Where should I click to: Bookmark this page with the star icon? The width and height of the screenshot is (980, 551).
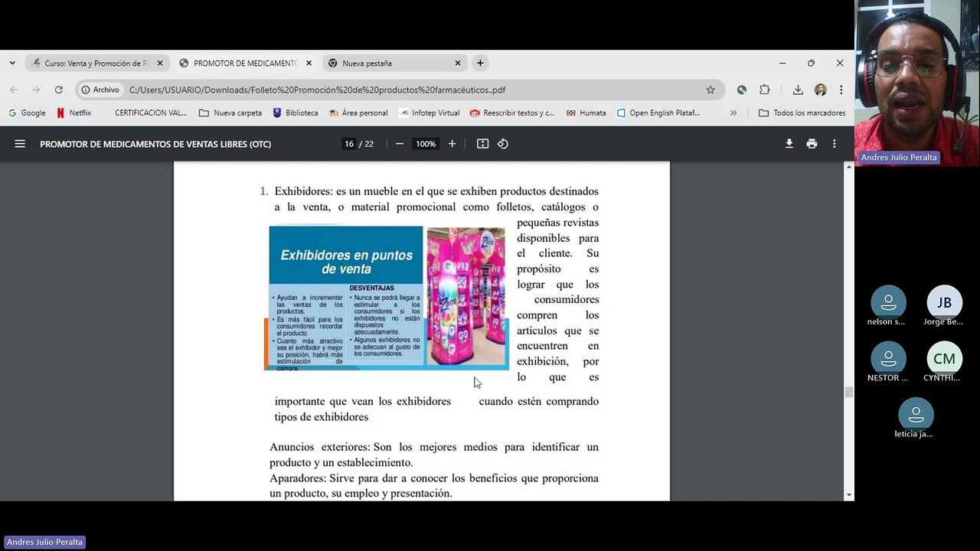click(710, 90)
